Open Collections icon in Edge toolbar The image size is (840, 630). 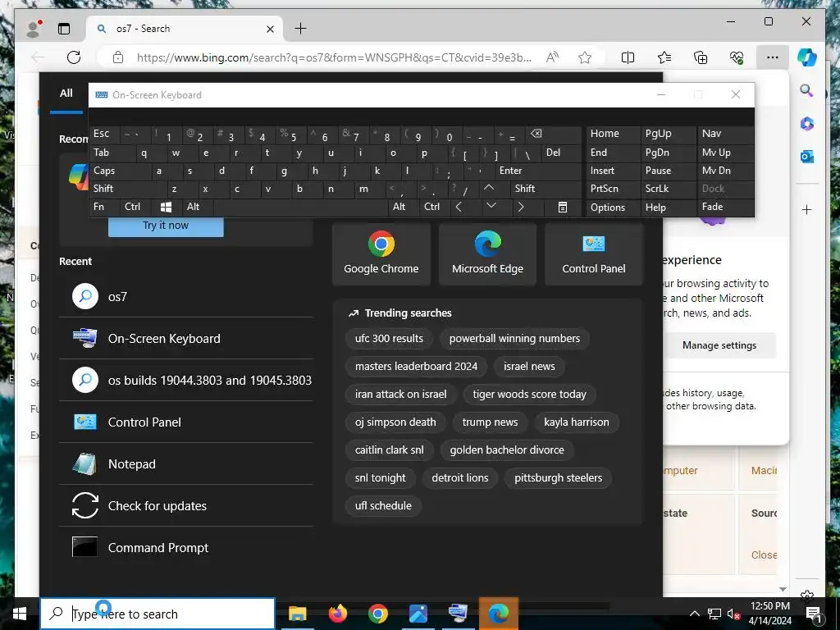(x=701, y=57)
